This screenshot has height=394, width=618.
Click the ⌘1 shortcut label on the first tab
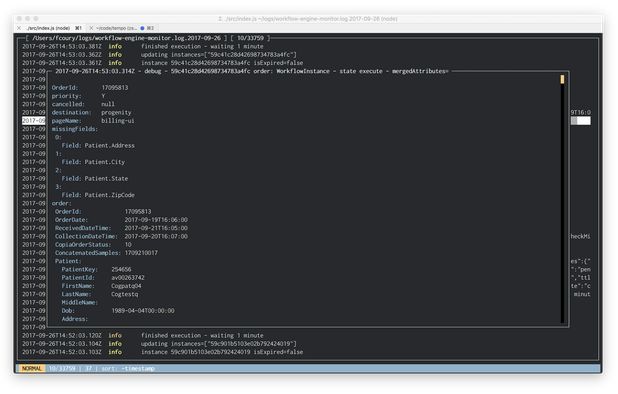coord(78,28)
